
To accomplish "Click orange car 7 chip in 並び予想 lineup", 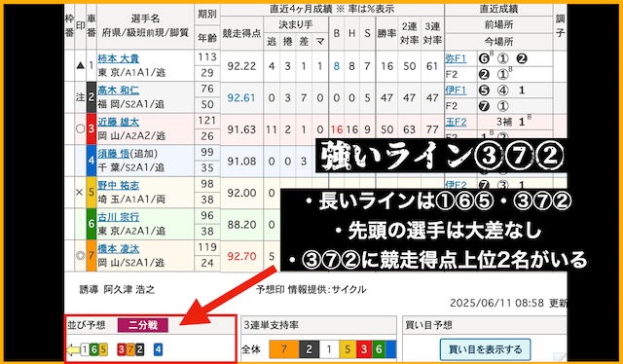I will [130, 349].
